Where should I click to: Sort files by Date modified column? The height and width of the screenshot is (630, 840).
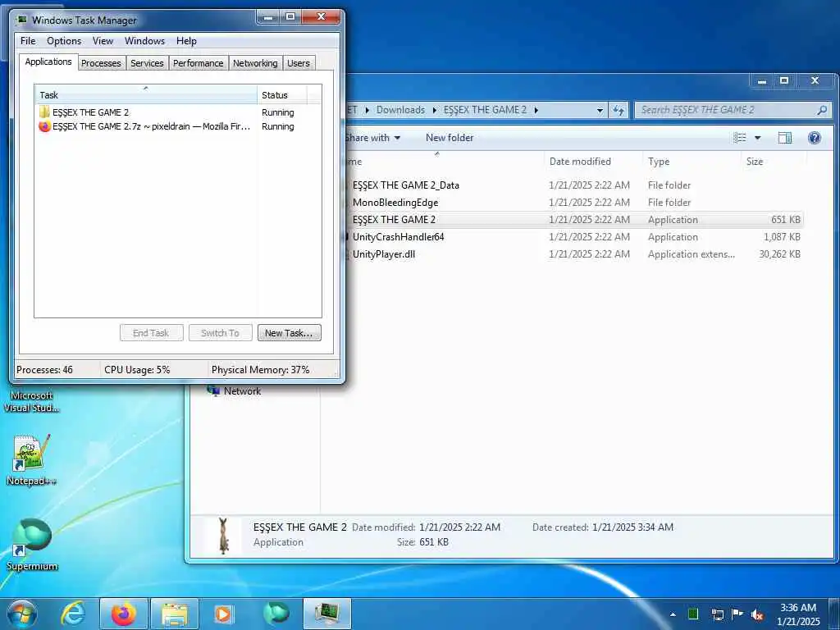coord(592,162)
